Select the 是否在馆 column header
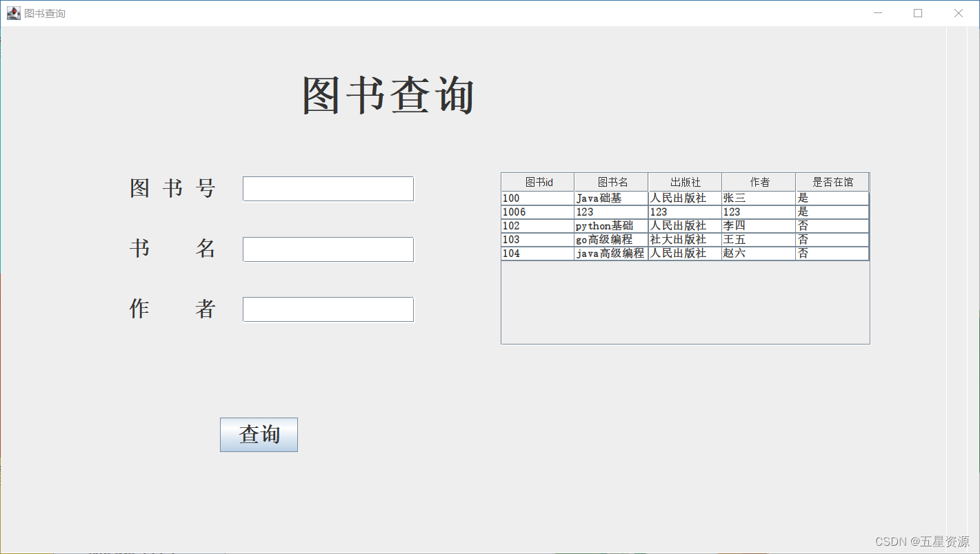 (x=832, y=181)
